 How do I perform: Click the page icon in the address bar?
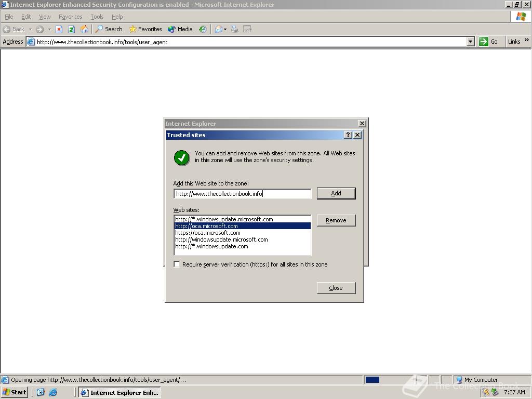tap(31, 42)
